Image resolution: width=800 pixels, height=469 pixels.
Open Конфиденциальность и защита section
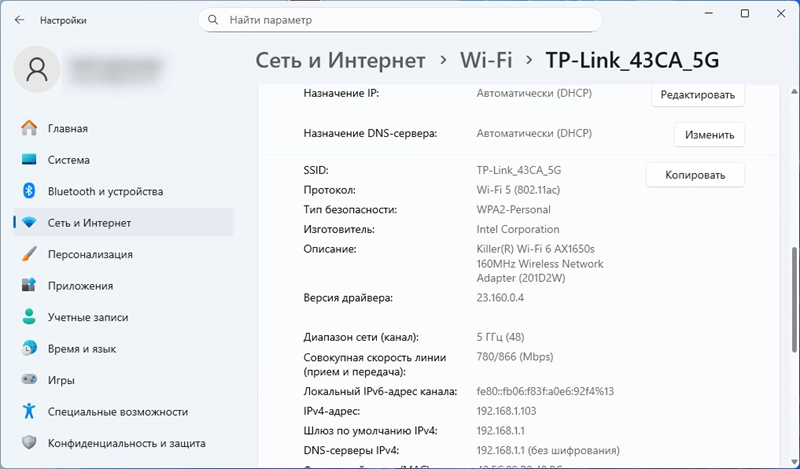(x=123, y=443)
